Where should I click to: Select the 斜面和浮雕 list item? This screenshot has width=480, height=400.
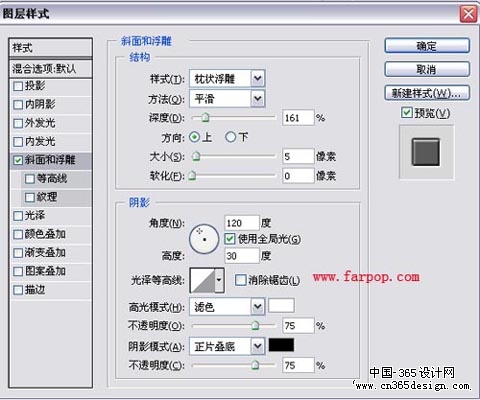coord(51,160)
